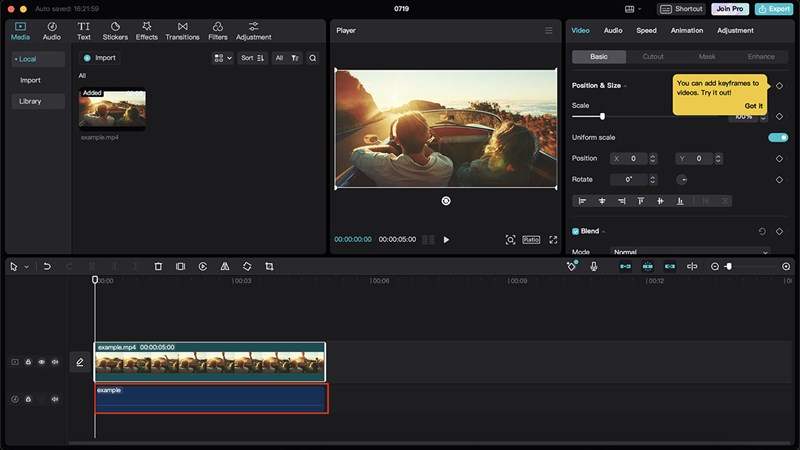
Task: Expand the Blend Mode dropdown
Action: pyautogui.click(x=690, y=252)
